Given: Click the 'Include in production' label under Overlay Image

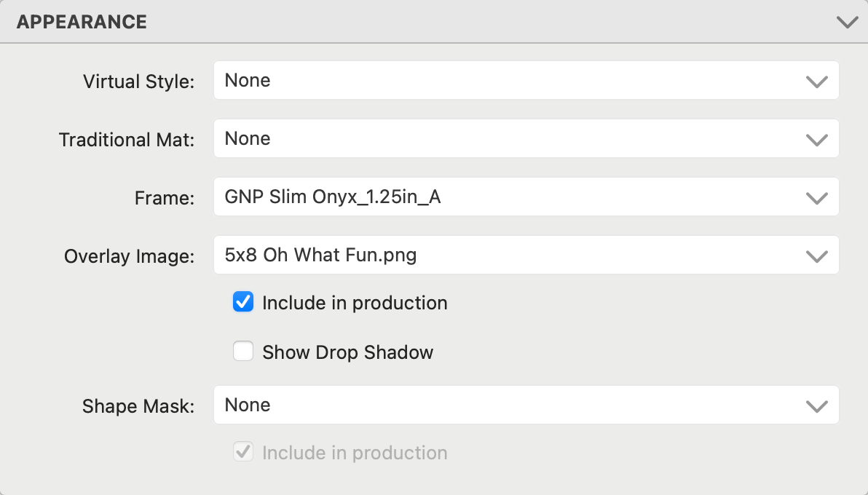Looking at the screenshot, I should [355, 303].
